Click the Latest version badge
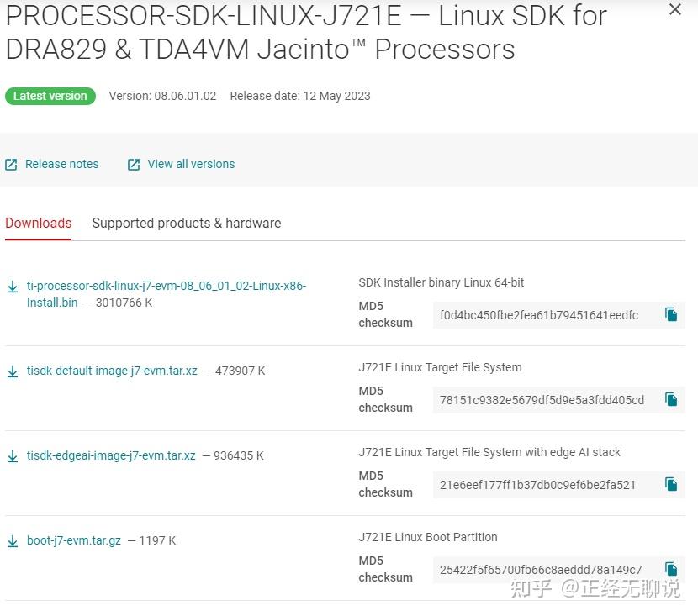 [50, 96]
